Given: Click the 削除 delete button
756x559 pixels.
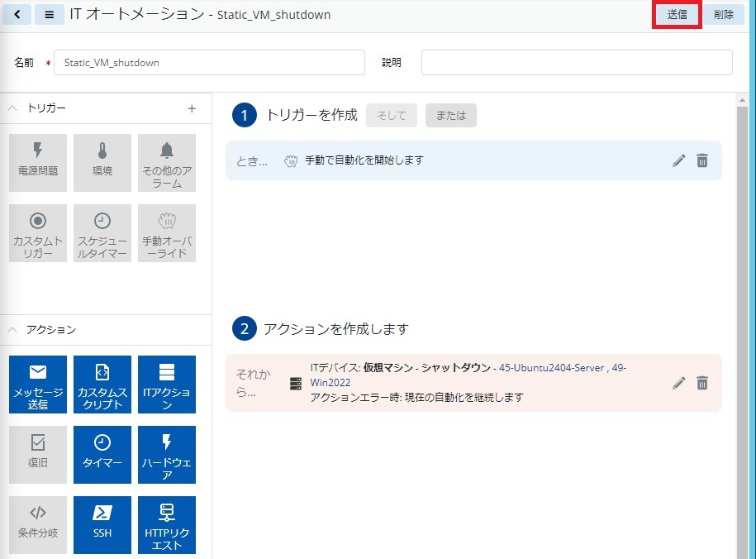Looking at the screenshot, I should (x=723, y=15).
